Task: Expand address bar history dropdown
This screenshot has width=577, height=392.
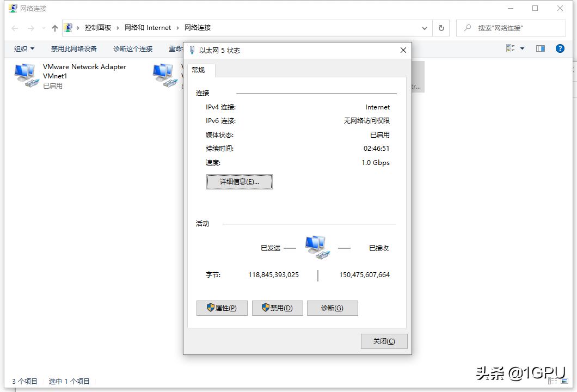Action: [424, 28]
